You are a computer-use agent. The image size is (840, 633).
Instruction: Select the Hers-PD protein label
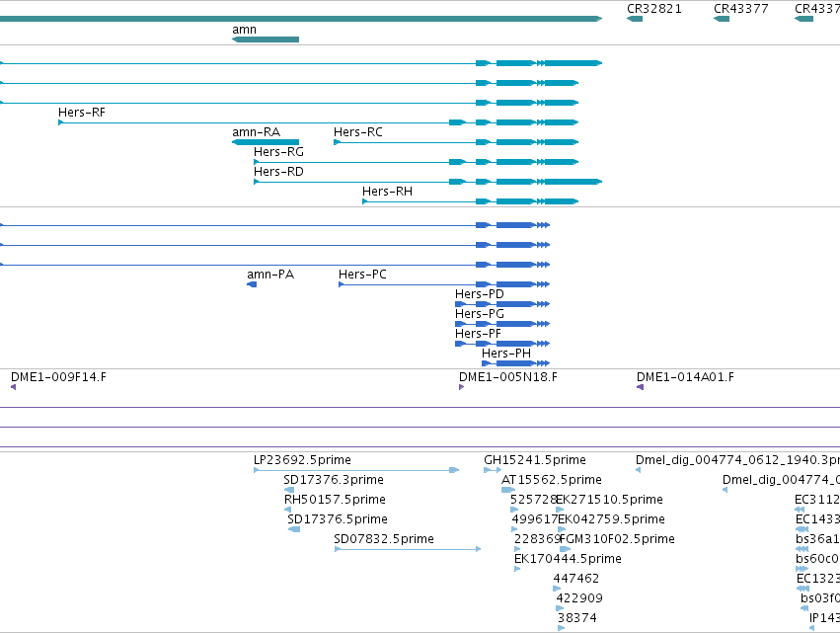click(480, 294)
